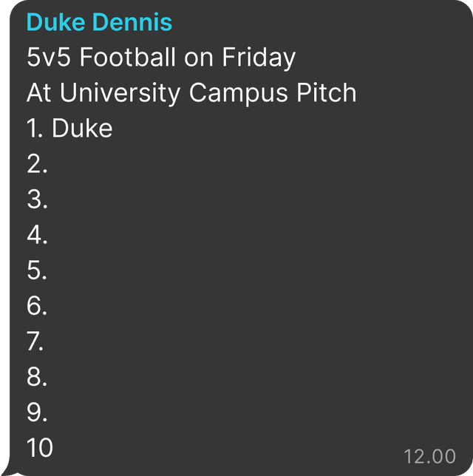Click the word Friday in the message
Screen dimensions: 473x476
tap(259, 58)
